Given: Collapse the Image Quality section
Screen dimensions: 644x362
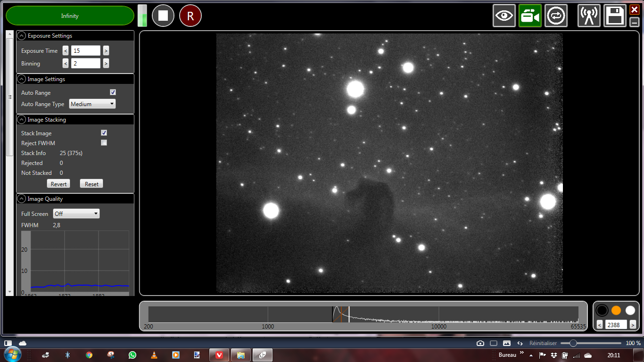Looking at the screenshot, I should 21,199.
